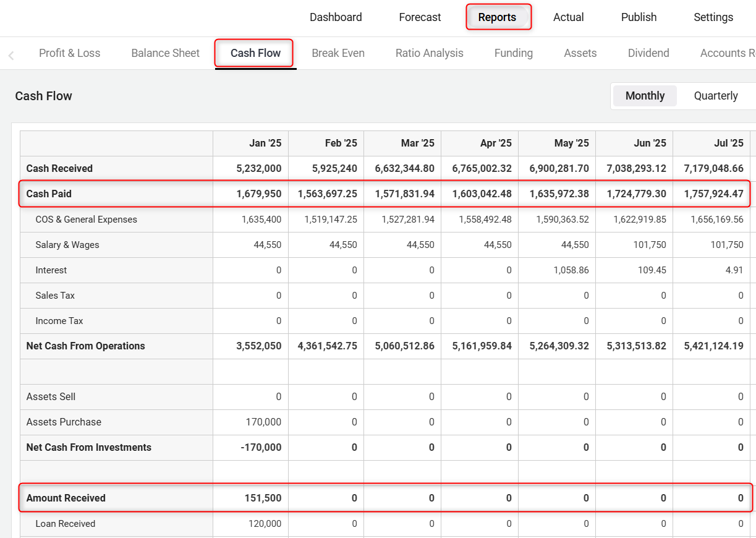Toggle the view to Quarterly
This screenshot has width=756, height=538.
[x=715, y=96]
